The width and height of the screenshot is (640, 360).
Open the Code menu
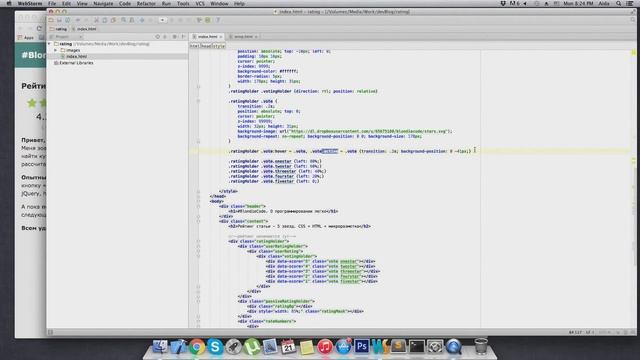pos(125,3)
